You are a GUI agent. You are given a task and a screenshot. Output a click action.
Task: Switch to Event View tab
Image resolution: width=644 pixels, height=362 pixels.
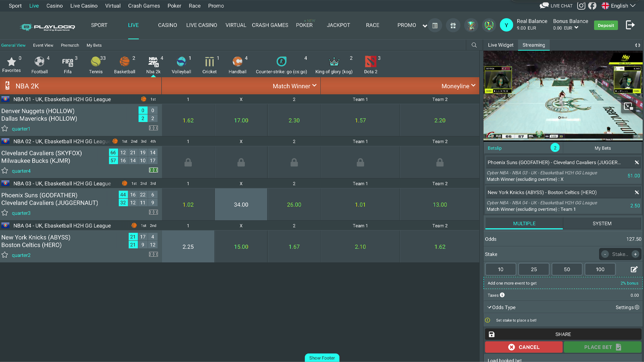click(43, 45)
